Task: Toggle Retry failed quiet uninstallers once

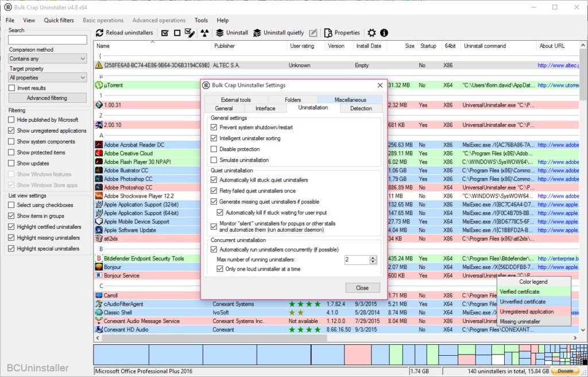Action: 214,191
